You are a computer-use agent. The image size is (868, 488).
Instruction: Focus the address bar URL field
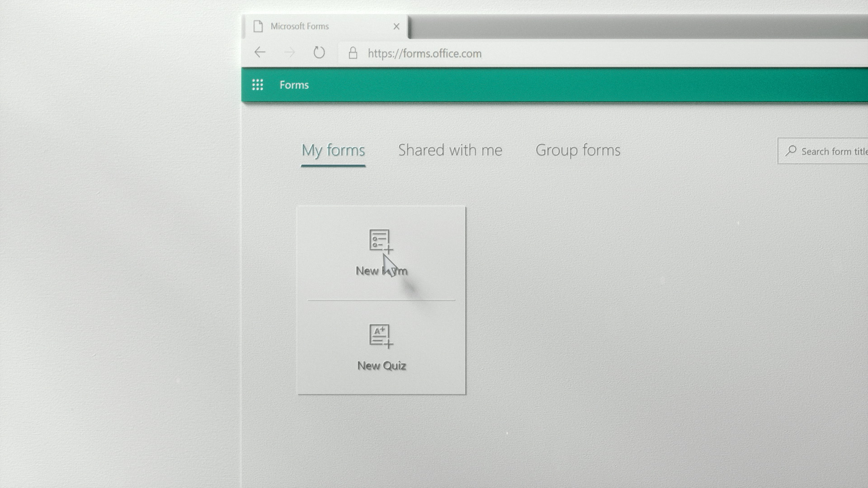604,53
